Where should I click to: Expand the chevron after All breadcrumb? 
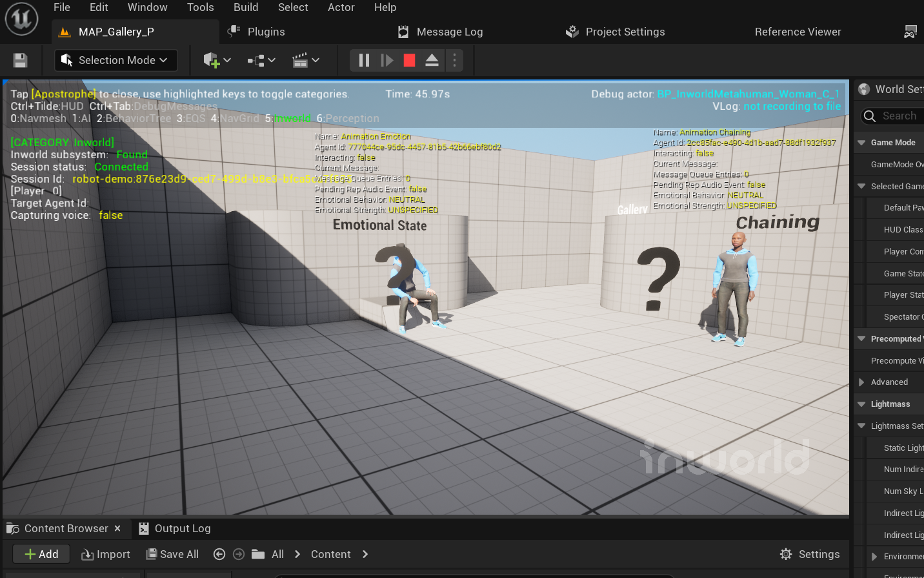click(297, 554)
